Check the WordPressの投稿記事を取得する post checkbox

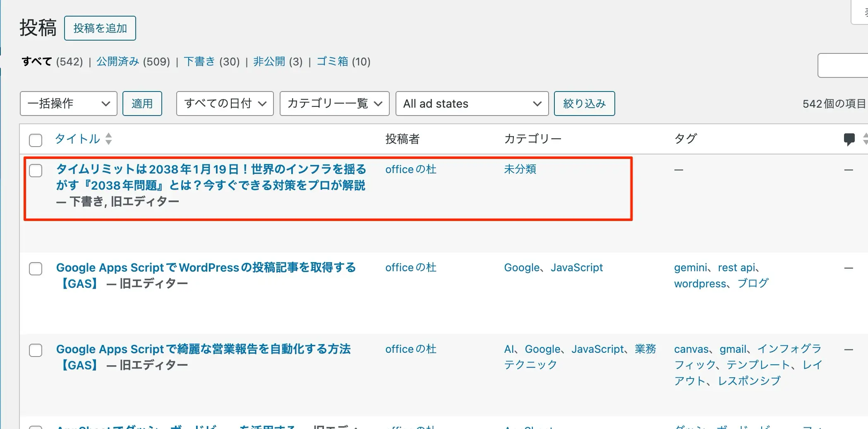(36, 269)
